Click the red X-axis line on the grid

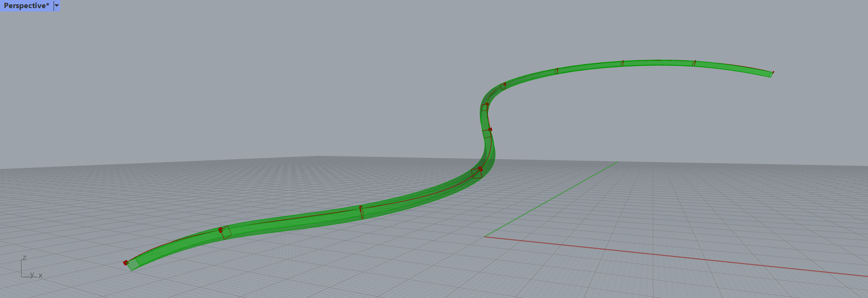[670, 255]
